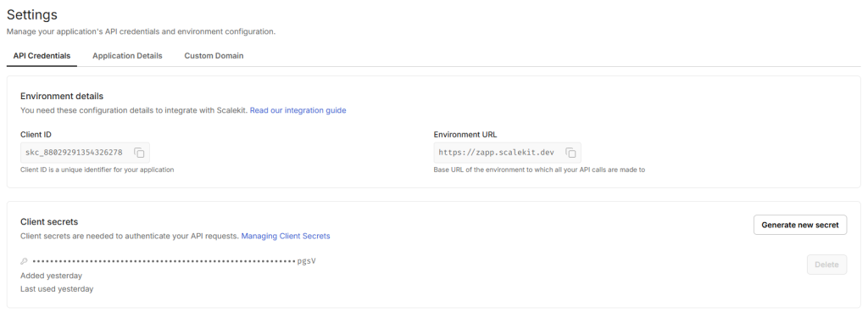Click the Last used yesterday text
Viewport: 868px width, 318px height.
click(57, 288)
